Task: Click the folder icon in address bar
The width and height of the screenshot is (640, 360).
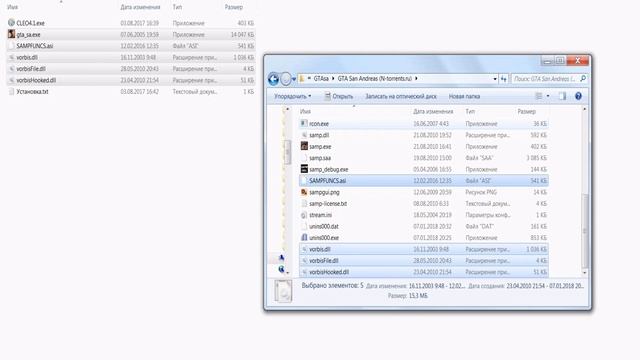Action: (x=302, y=78)
